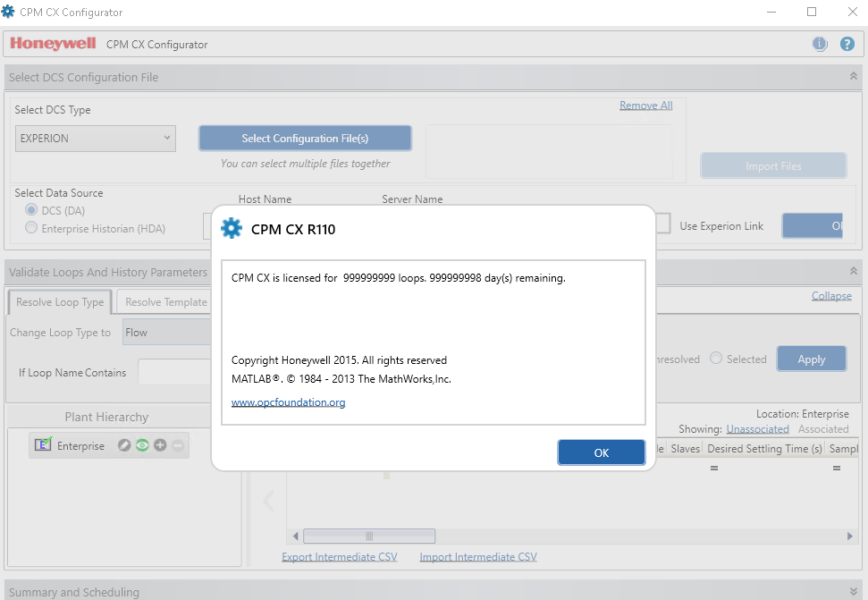Select the DCS (DA) radio button
This screenshot has width=868, height=600.
[x=31, y=210]
